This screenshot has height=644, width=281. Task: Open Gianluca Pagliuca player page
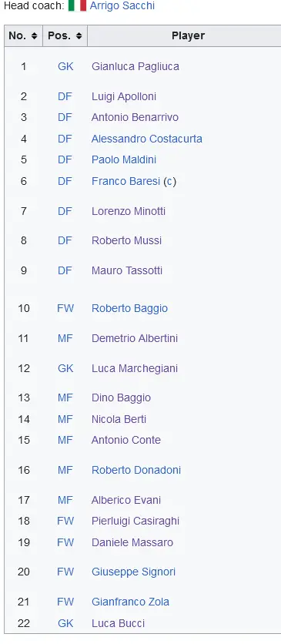coord(135,66)
